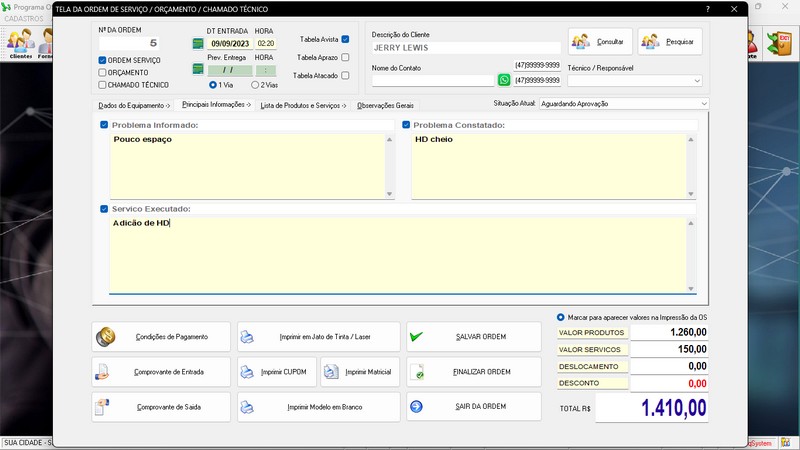Open the Observações Gerais tab
The height and width of the screenshot is (450, 800).
coord(385,106)
